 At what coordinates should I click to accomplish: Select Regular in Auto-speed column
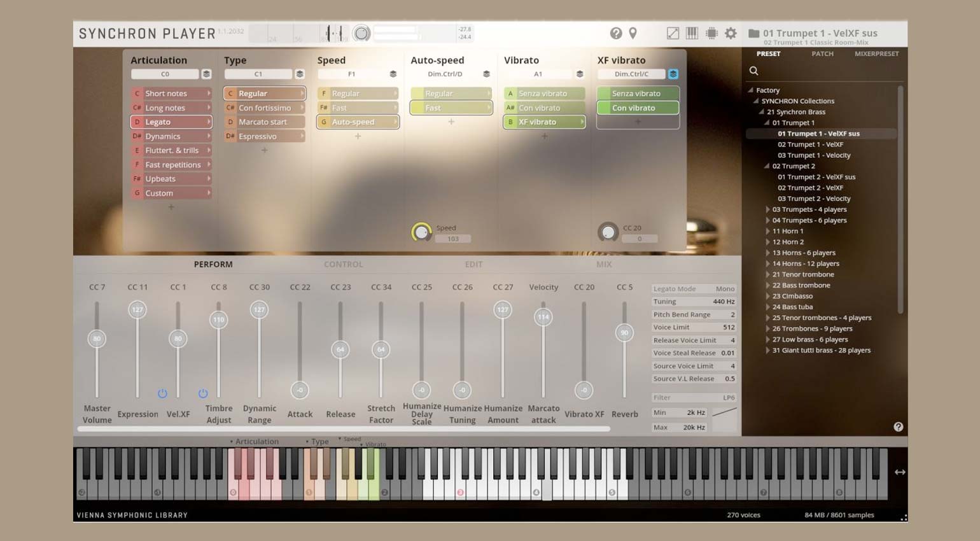pyautogui.click(x=451, y=94)
